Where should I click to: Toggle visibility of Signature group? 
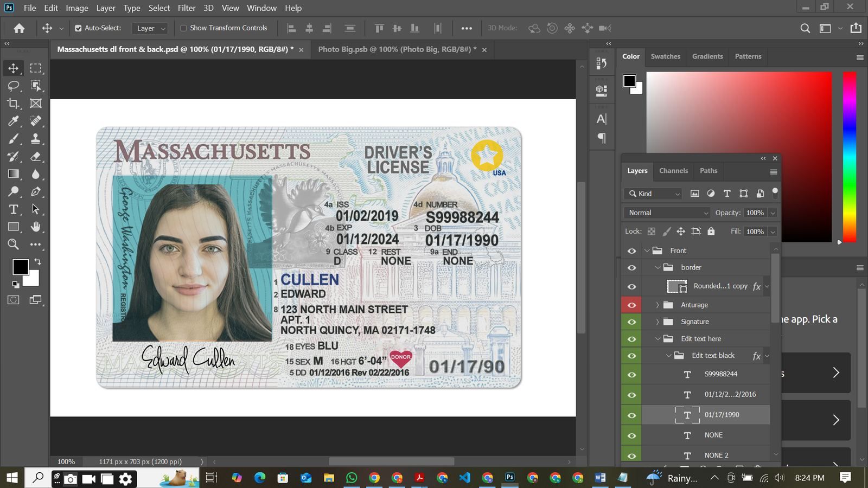[x=631, y=322]
